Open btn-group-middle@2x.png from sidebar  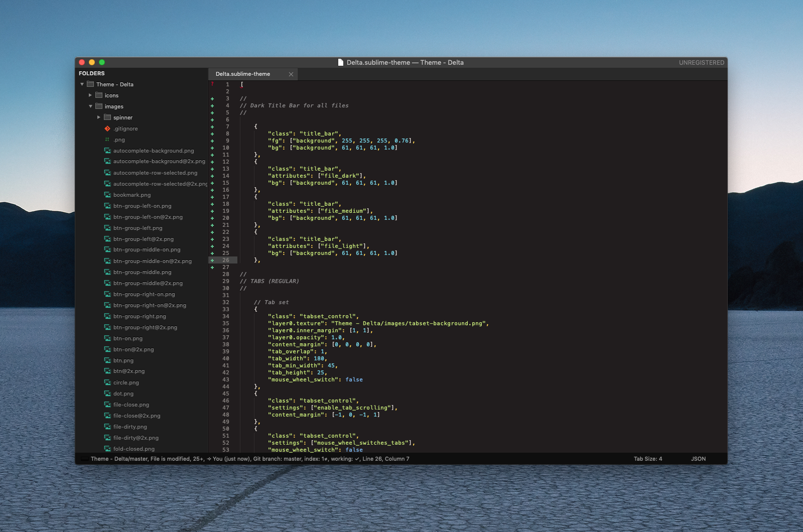(148, 283)
